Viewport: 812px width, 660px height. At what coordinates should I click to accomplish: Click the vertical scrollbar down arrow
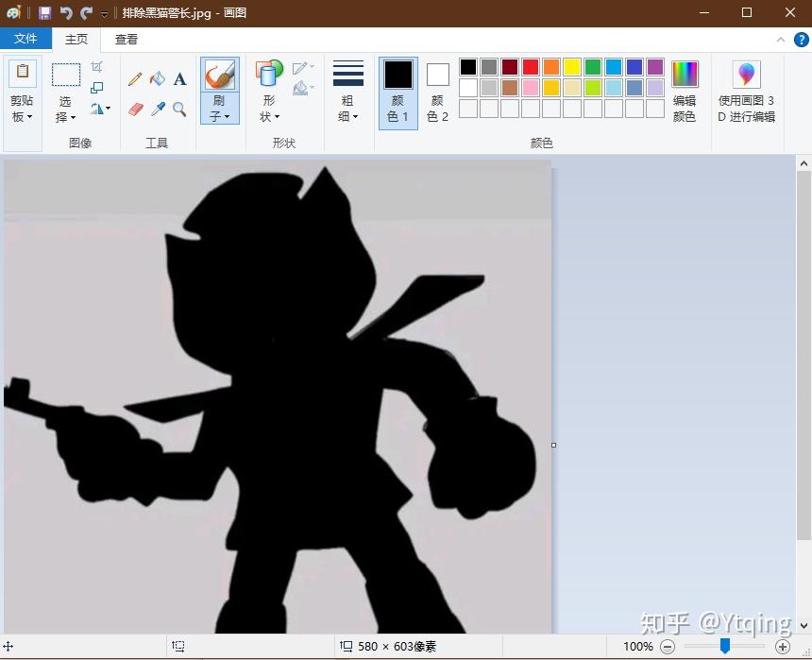804,626
